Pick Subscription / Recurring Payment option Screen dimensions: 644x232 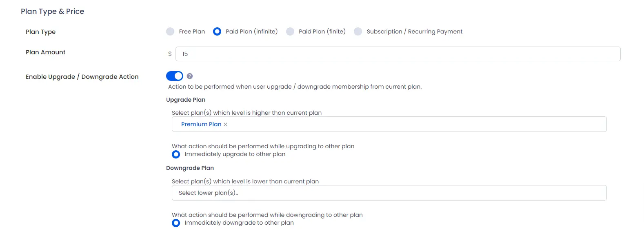[x=358, y=31]
